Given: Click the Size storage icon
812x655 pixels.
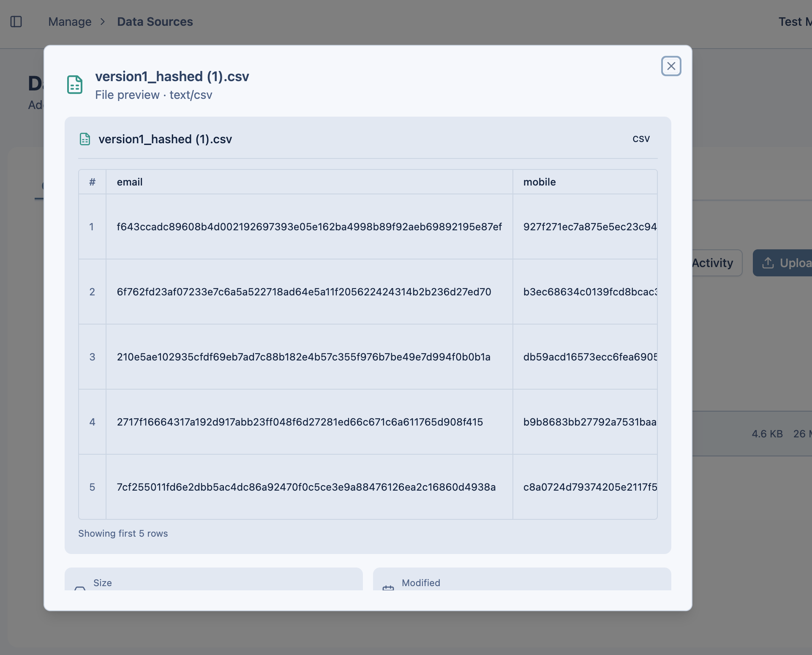Looking at the screenshot, I should 80,588.
